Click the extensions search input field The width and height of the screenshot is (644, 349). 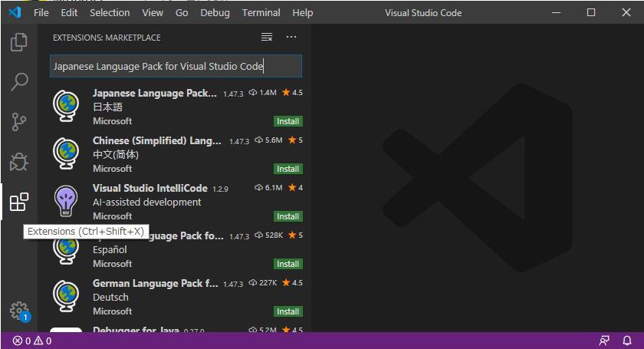[x=176, y=66]
